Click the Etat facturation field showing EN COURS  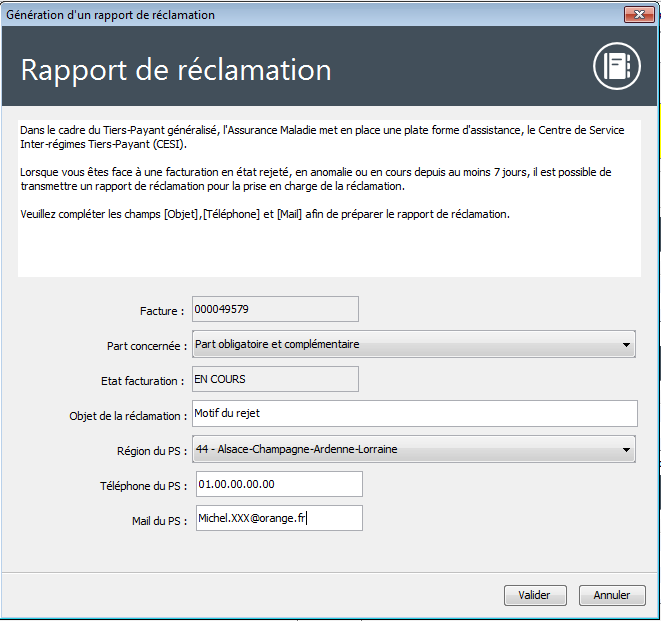(274, 380)
